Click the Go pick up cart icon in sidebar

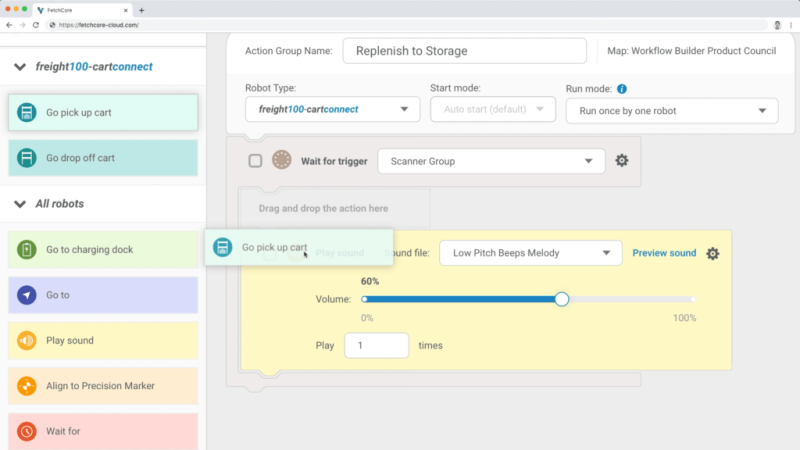tap(27, 112)
